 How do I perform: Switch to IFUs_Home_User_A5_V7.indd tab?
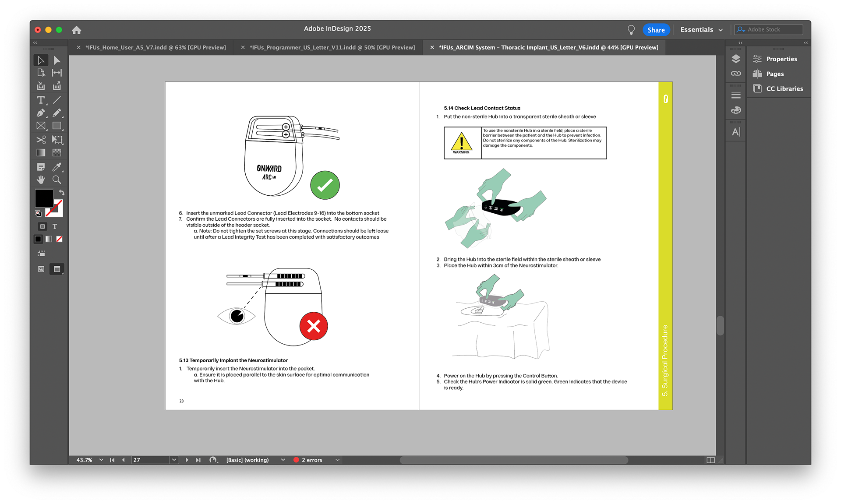(x=155, y=47)
